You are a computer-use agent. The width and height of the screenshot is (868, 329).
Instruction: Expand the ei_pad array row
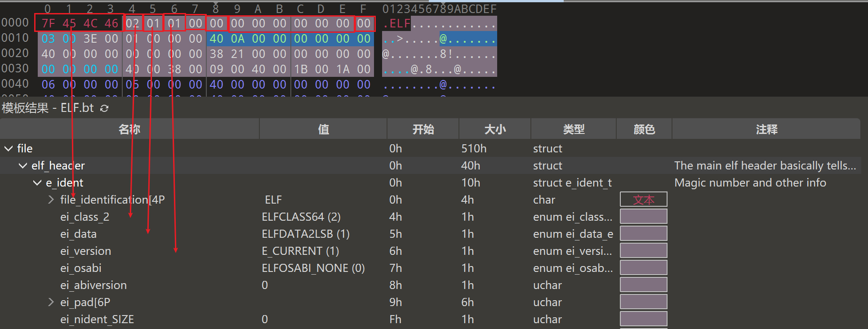pyautogui.click(x=51, y=302)
